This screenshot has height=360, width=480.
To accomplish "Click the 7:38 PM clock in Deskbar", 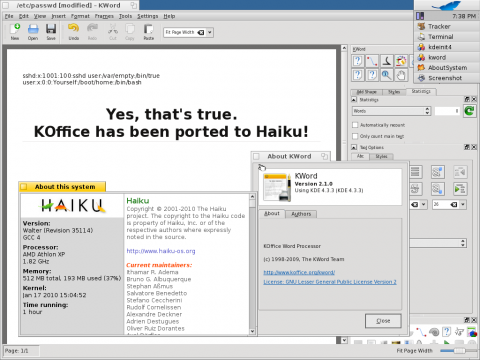I will click(464, 16).
